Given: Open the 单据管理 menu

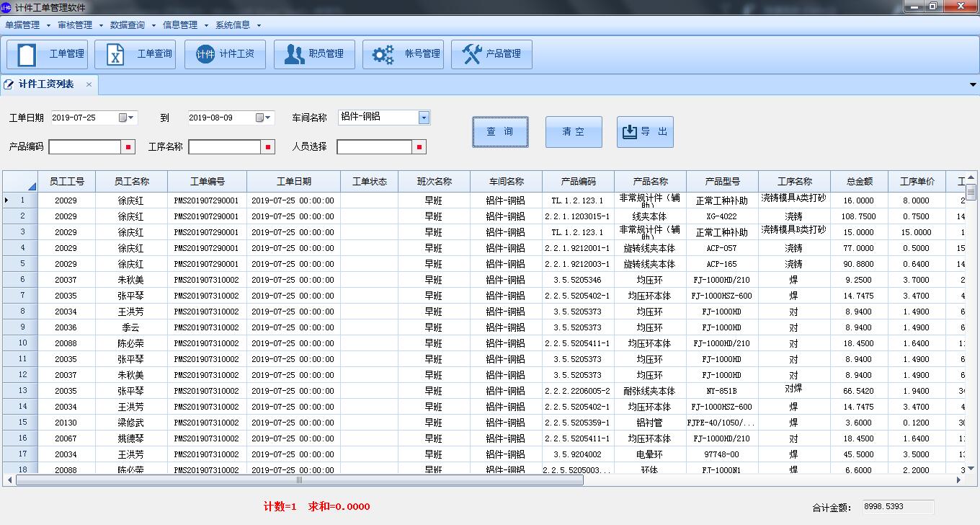Looking at the screenshot, I should 23,25.
